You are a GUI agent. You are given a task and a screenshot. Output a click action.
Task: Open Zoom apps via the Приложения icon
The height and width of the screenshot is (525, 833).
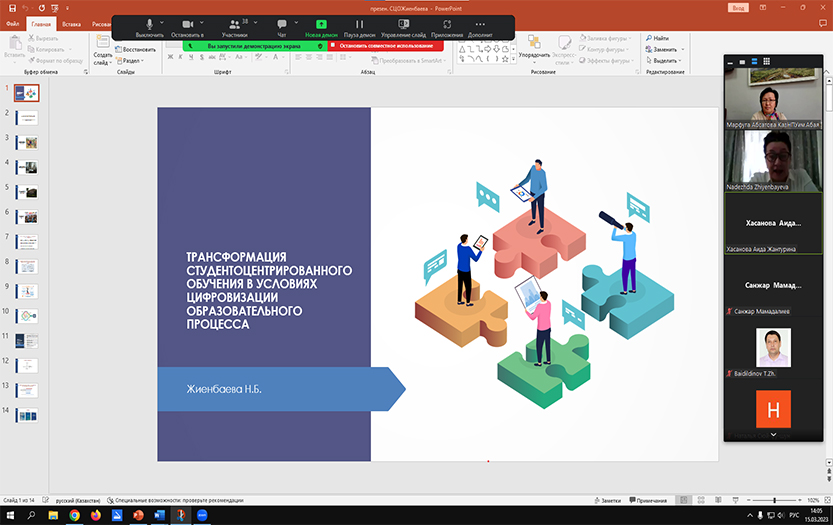(447, 26)
